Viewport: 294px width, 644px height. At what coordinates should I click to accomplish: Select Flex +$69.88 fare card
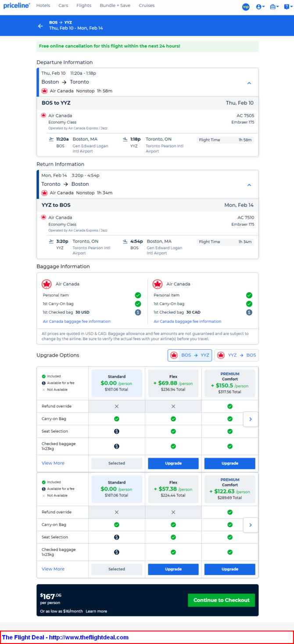(173, 383)
